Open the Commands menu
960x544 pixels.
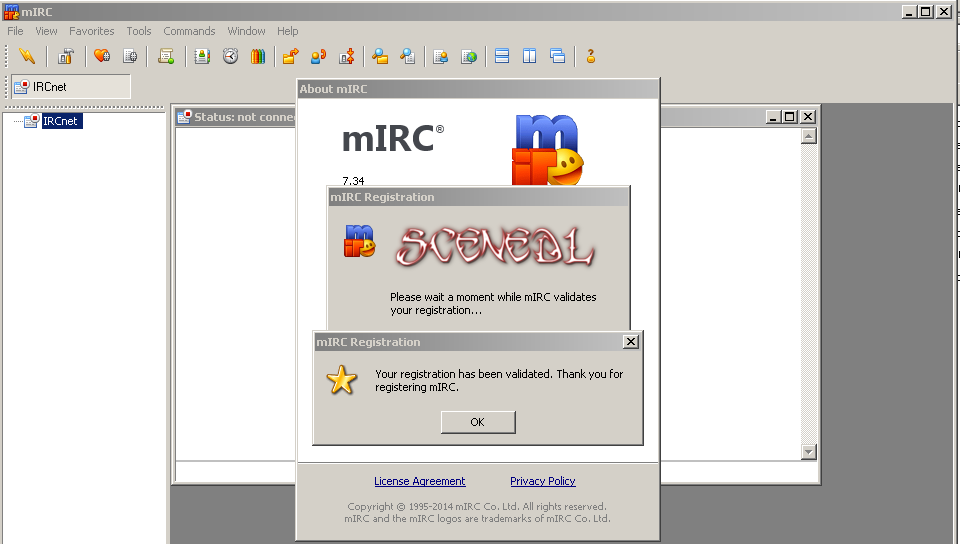(x=189, y=31)
